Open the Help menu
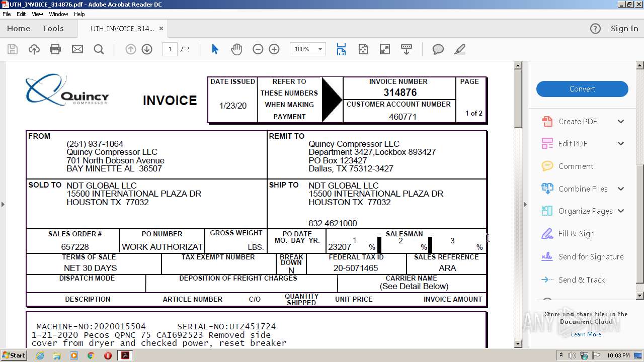This screenshot has width=644, height=362. point(79,14)
